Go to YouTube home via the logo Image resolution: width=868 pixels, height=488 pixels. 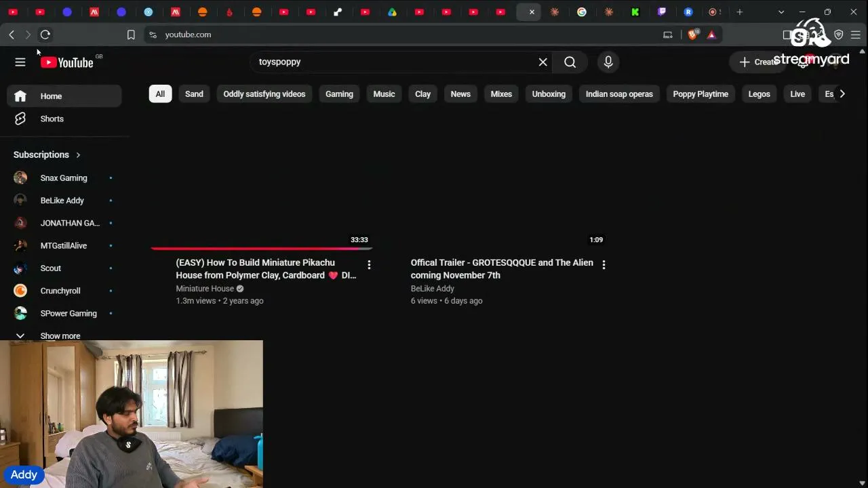[66, 62]
